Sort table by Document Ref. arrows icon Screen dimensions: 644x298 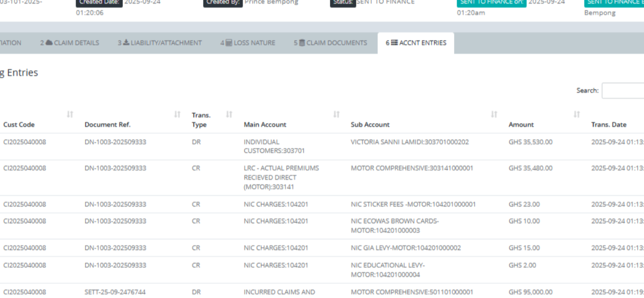pos(177,114)
